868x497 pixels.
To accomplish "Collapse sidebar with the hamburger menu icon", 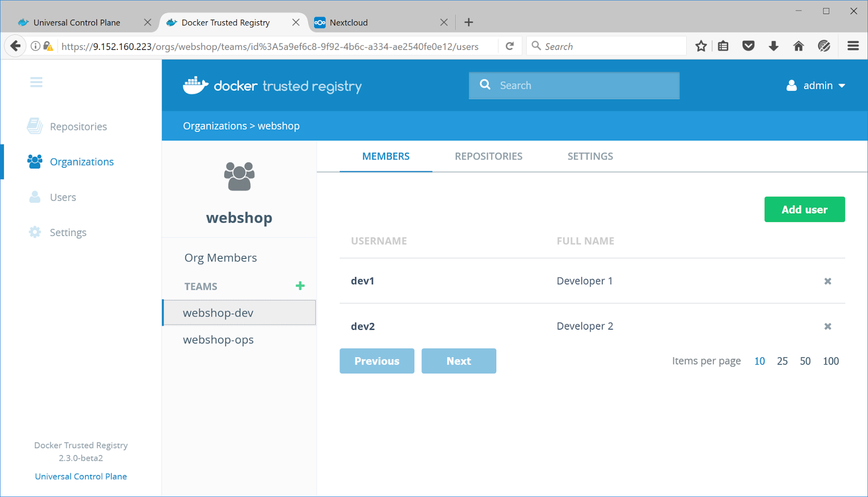I will point(36,82).
